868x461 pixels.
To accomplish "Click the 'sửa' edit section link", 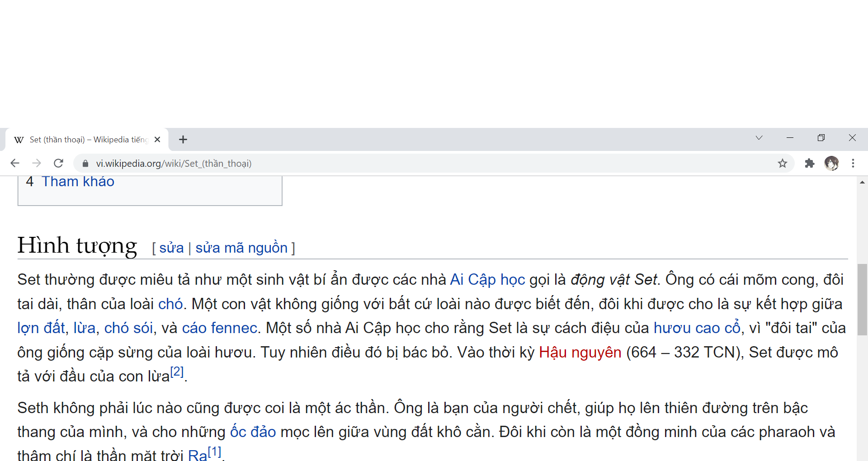I will coord(171,248).
